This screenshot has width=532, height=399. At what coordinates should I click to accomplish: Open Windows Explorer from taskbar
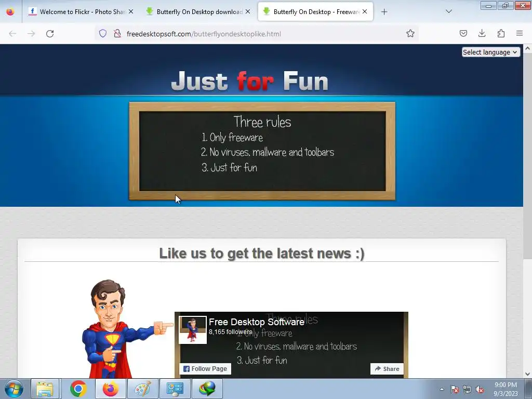45,389
